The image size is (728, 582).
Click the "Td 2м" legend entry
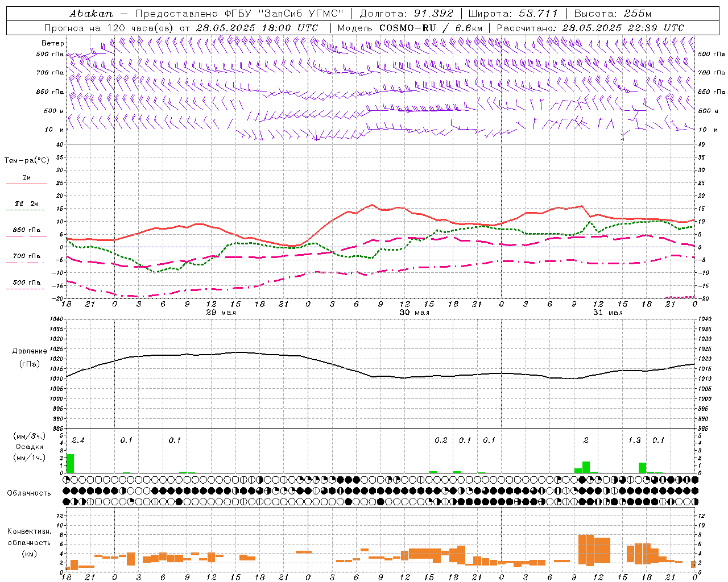[x=27, y=203]
